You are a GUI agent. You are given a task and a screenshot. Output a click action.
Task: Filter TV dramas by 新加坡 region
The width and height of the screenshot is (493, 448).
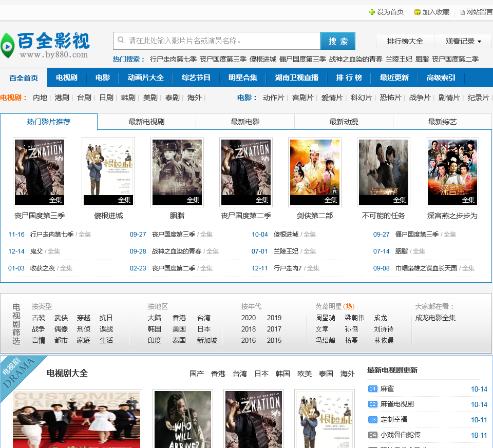point(207,341)
